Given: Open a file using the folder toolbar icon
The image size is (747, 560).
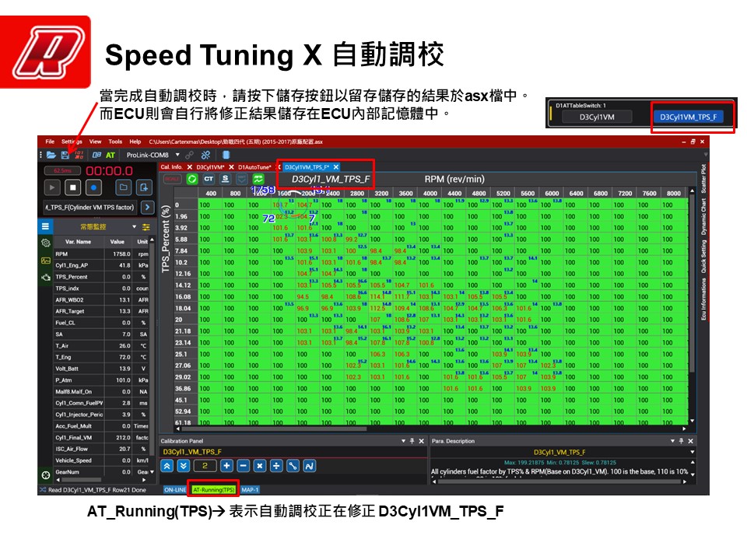Looking at the screenshot, I should [x=51, y=155].
